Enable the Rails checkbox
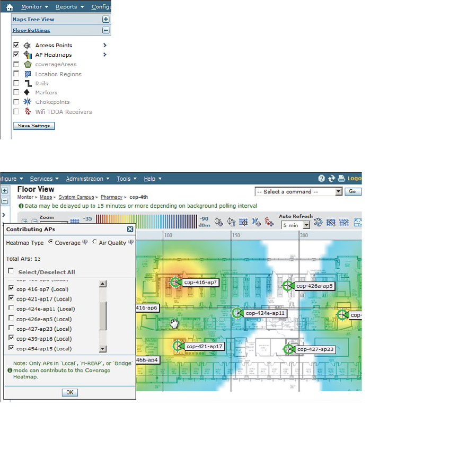The image size is (467, 476). [16, 83]
